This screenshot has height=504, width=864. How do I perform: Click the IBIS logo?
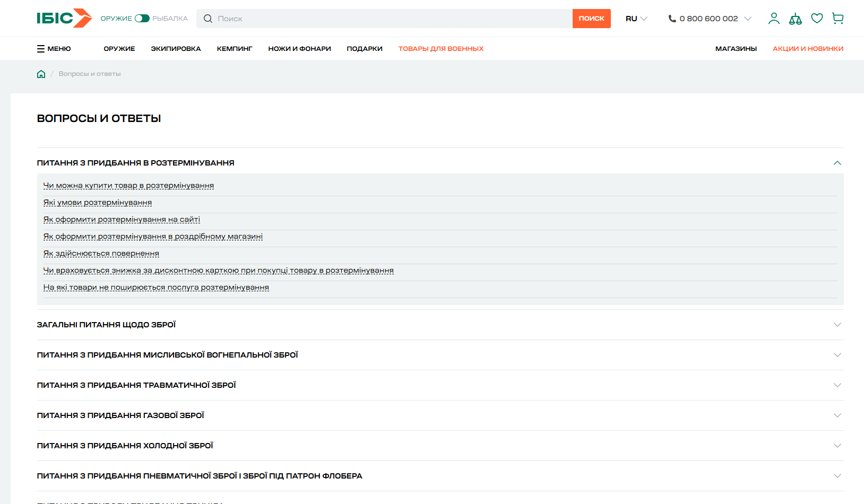[x=64, y=18]
